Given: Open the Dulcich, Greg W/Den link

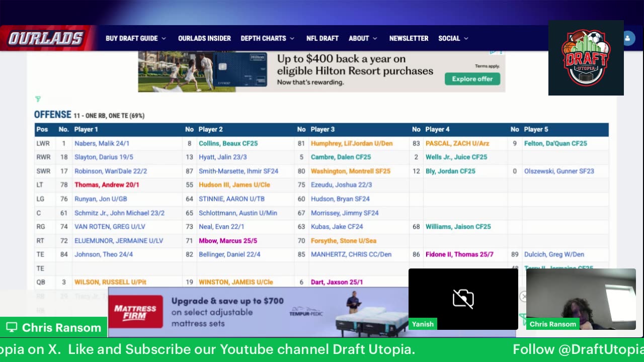Looking at the screenshot, I should (554, 254).
